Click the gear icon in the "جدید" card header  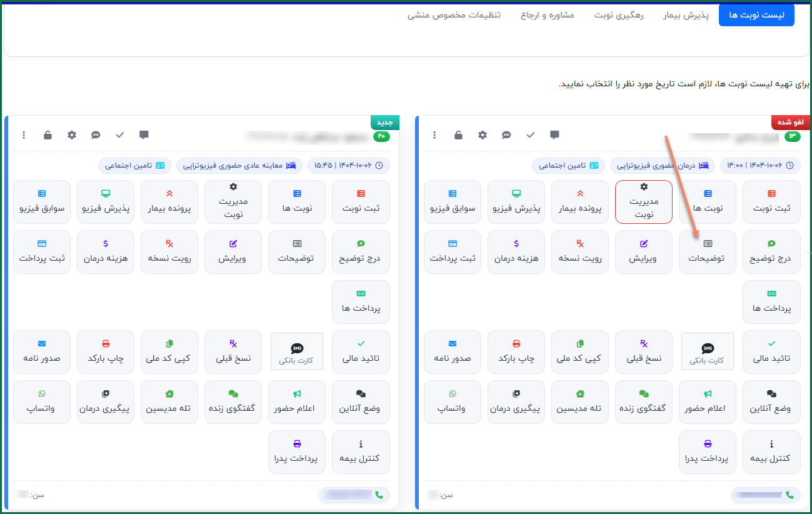point(72,135)
